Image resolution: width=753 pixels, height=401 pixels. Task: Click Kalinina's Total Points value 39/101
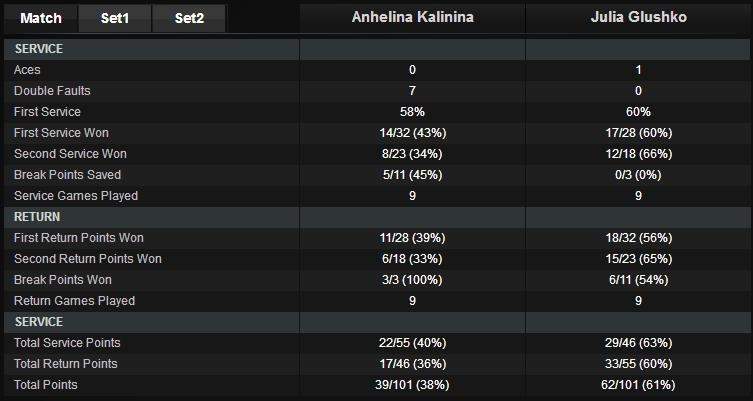coord(412,385)
